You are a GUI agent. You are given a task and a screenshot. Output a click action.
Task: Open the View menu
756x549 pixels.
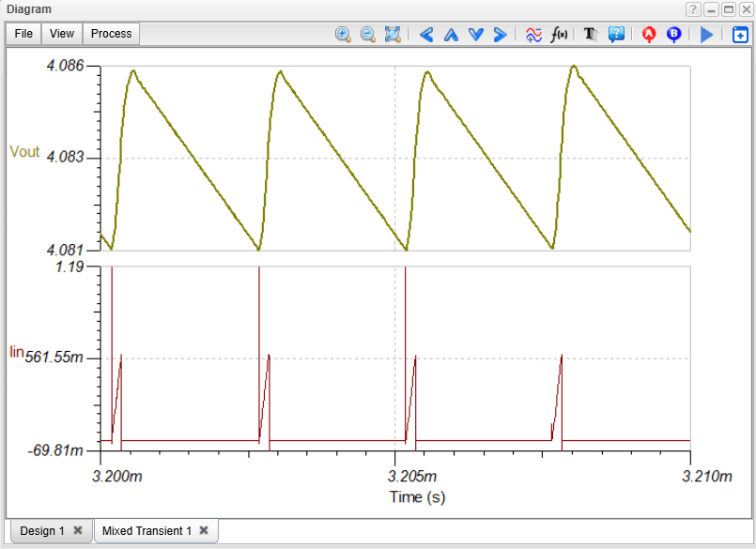(62, 34)
